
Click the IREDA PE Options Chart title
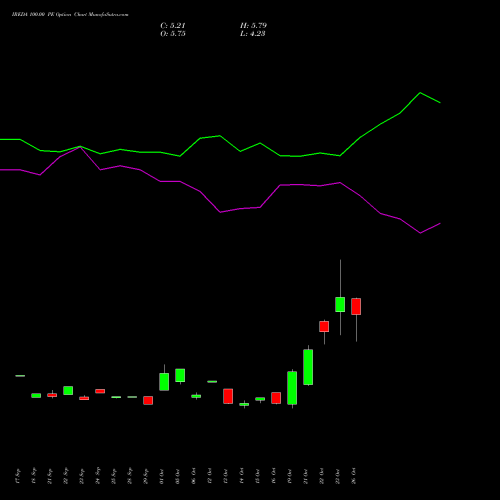click(70, 15)
